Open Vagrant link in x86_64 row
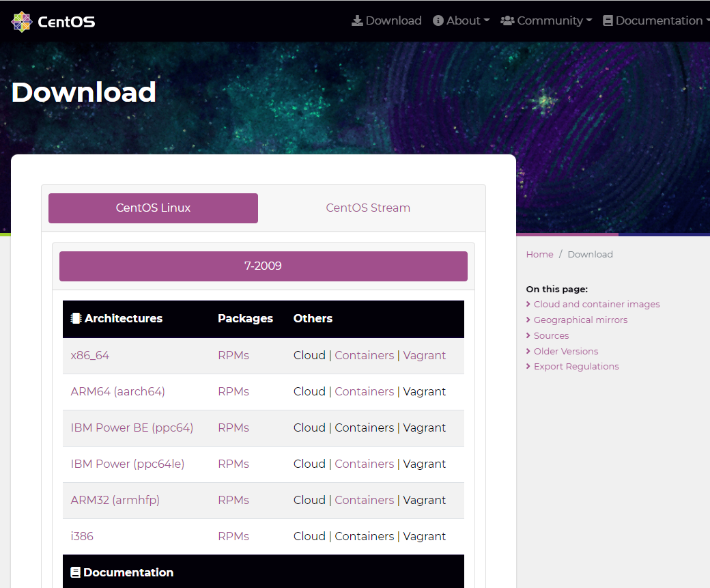The height and width of the screenshot is (588, 710). click(424, 356)
